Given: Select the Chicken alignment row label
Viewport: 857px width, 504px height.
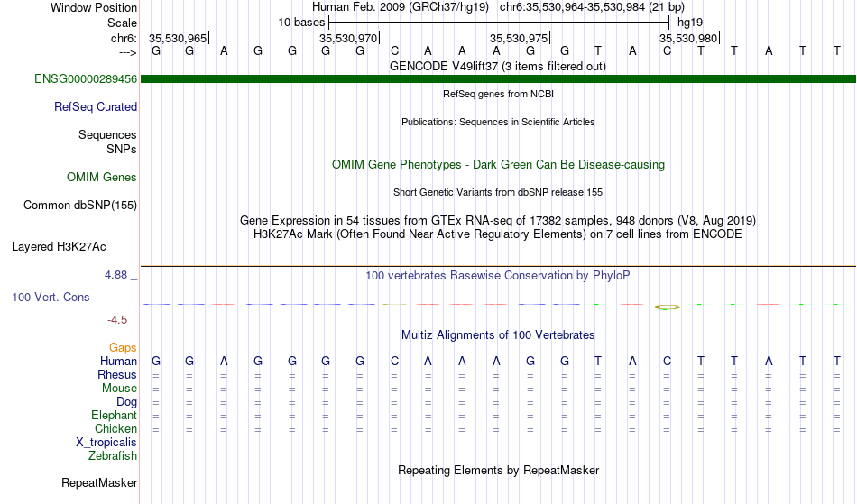Looking at the screenshot, I should tap(115, 428).
